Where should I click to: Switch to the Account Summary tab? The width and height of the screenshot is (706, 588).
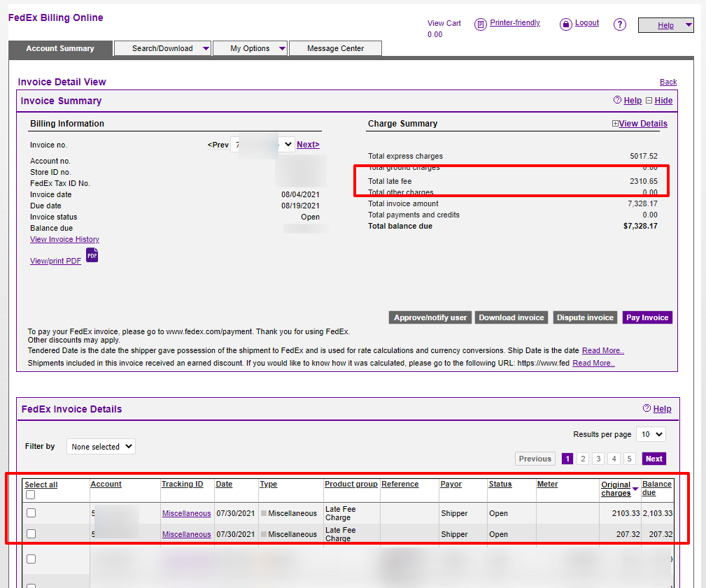[x=60, y=48]
